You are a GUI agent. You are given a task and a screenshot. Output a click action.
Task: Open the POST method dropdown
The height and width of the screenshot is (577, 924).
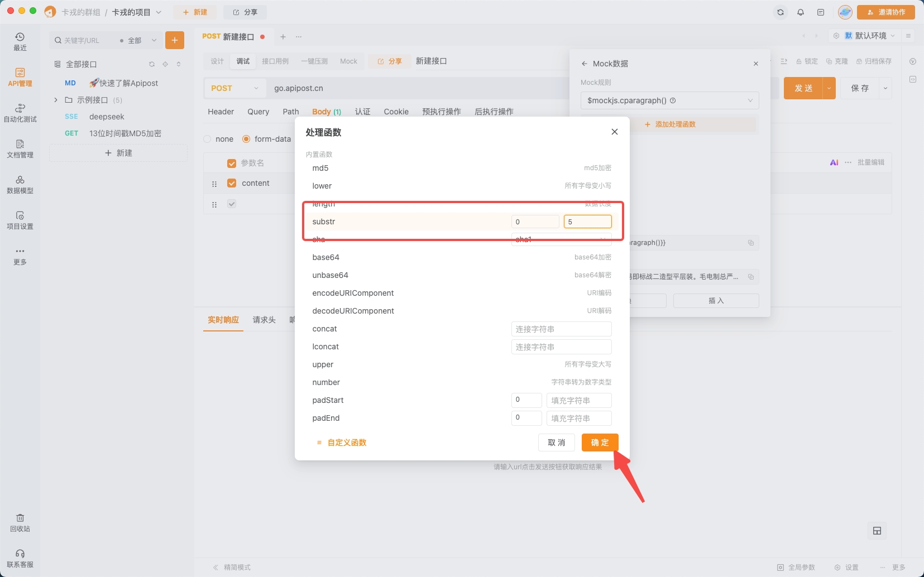click(x=234, y=88)
